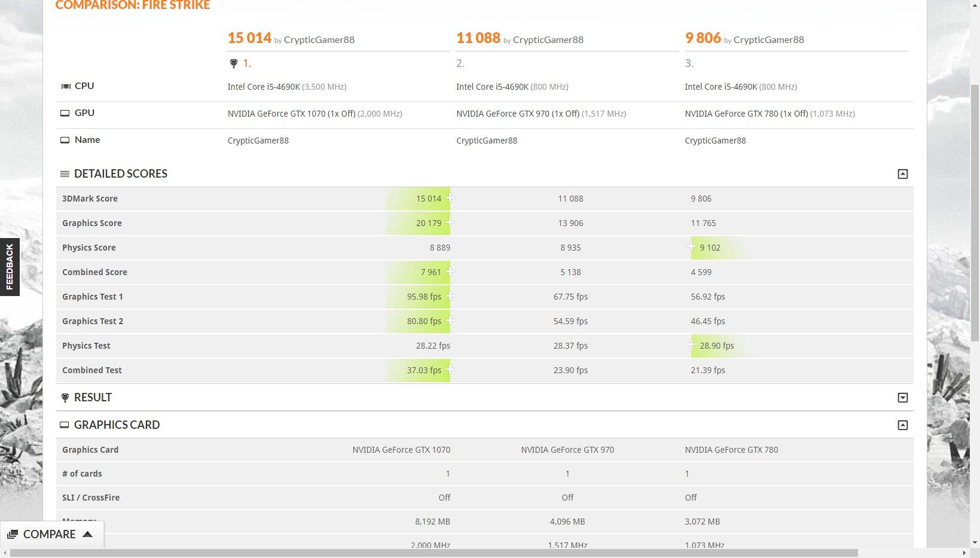Click the GPU row monitor icon
The height and width of the screenshot is (558, 980).
pyautogui.click(x=65, y=113)
